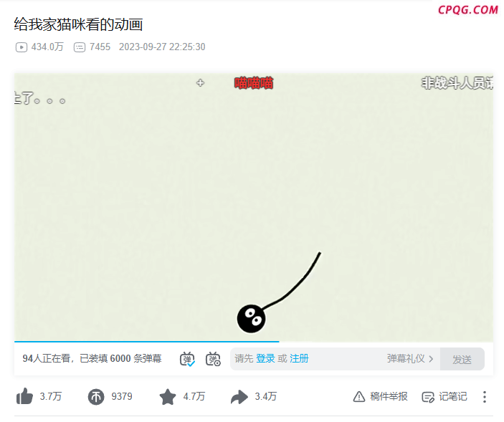Click the 稿件举报 report text
504x422 pixels.
[x=389, y=397]
